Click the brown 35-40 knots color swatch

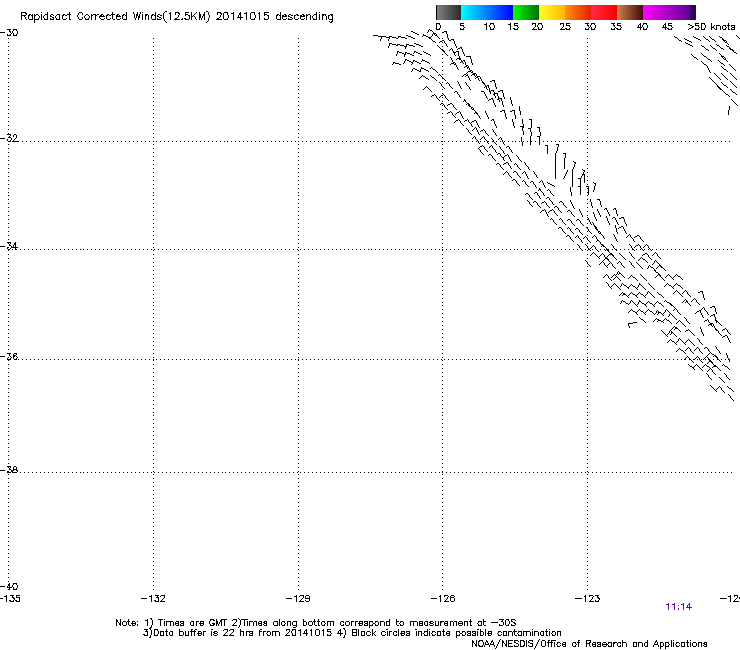[x=630, y=12]
